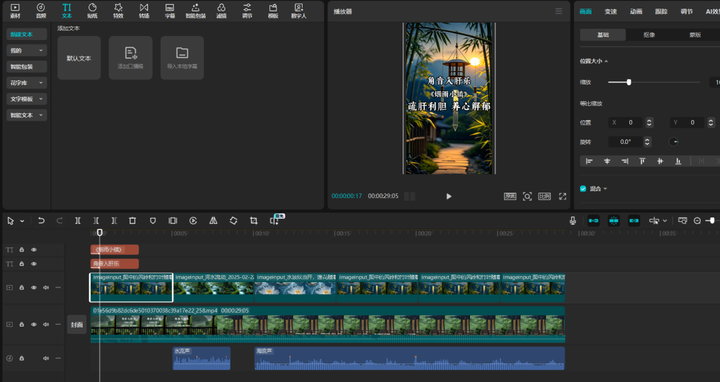Click the rotate timeline icon
The height and width of the screenshot is (382, 720).
[x=233, y=221]
